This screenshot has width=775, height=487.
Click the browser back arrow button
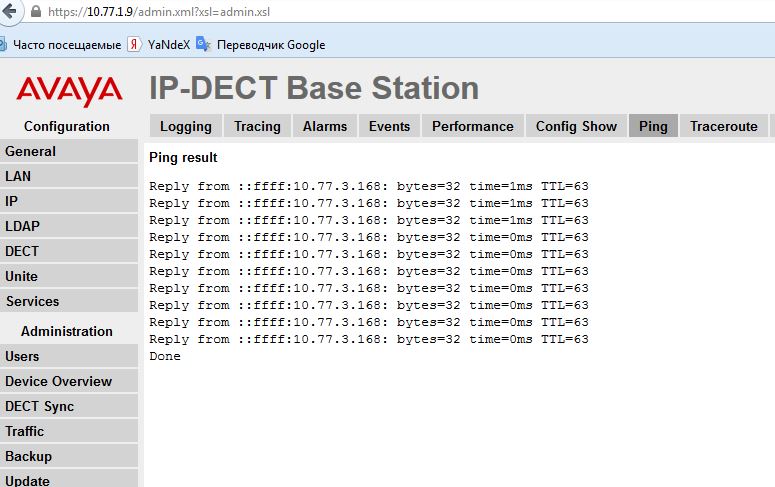(x=9, y=11)
